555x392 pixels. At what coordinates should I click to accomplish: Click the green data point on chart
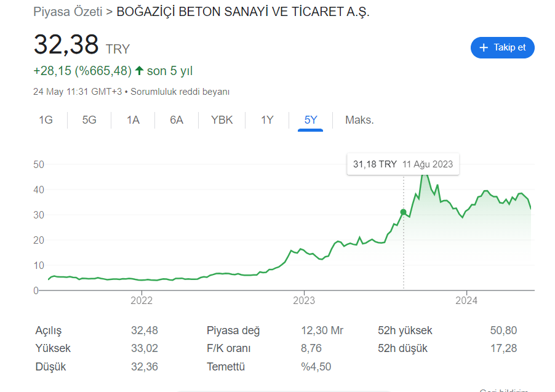pyautogui.click(x=404, y=212)
